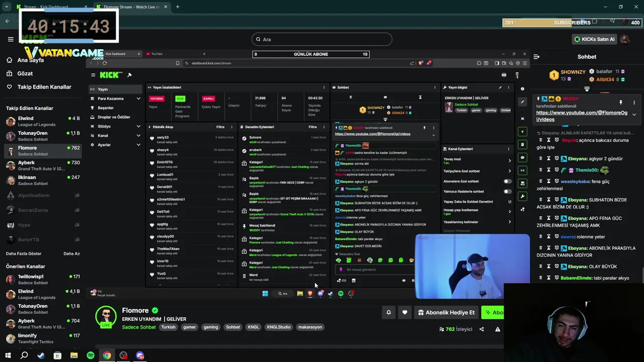Viewport: 644px width, 362px height.
Task: Open Takipçilere özel sohbet arrow
Action: (x=509, y=171)
